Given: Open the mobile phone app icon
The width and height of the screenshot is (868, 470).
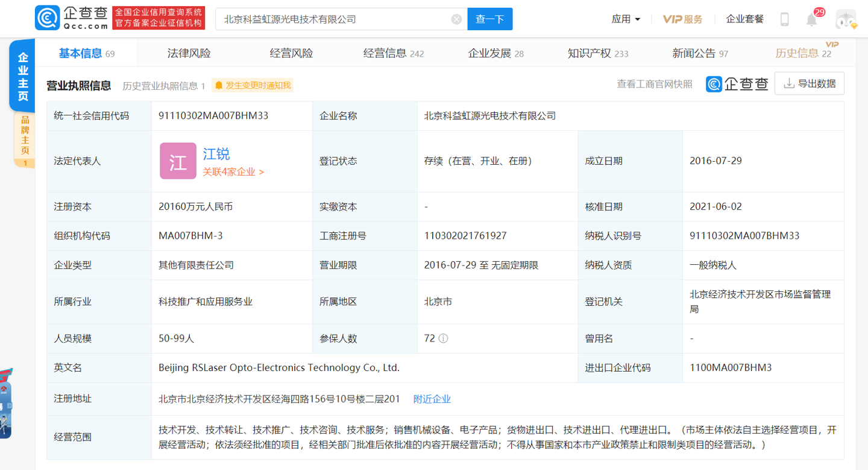Looking at the screenshot, I should (x=784, y=19).
